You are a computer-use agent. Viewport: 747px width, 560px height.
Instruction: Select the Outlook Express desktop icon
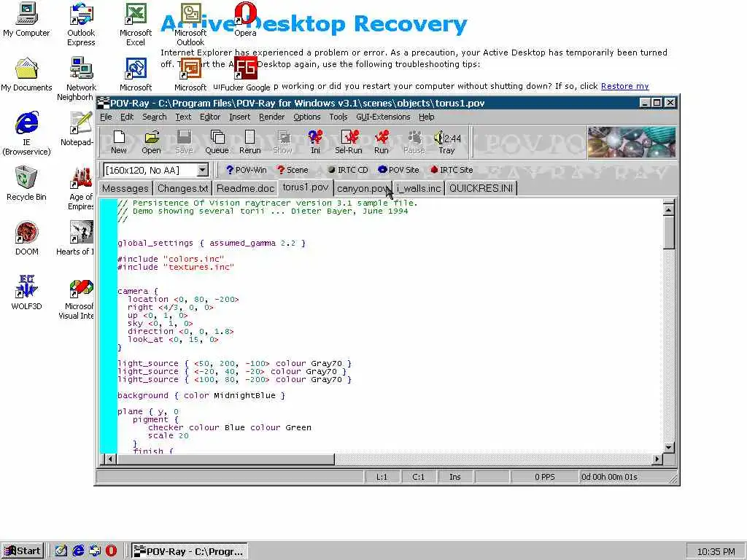(81, 25)
